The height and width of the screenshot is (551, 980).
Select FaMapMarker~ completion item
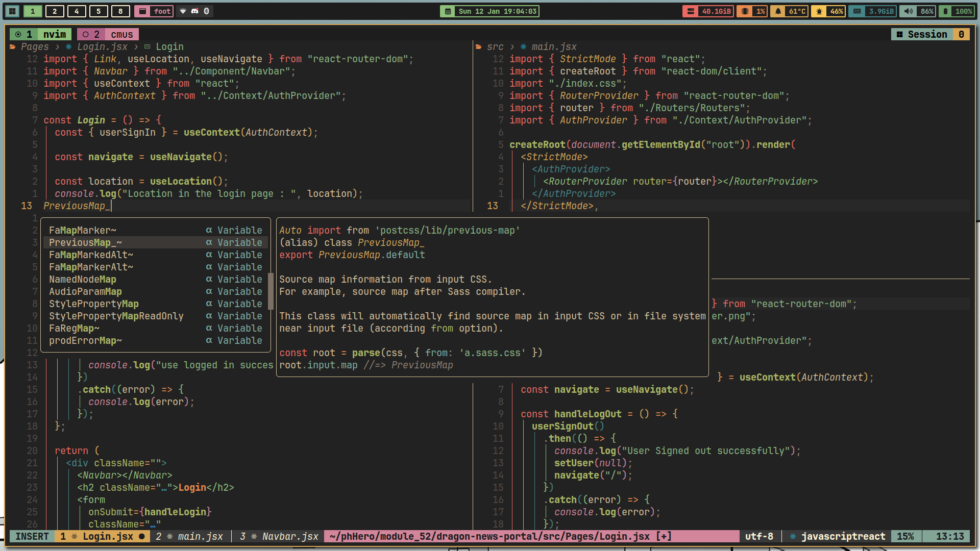pos(156,231)
